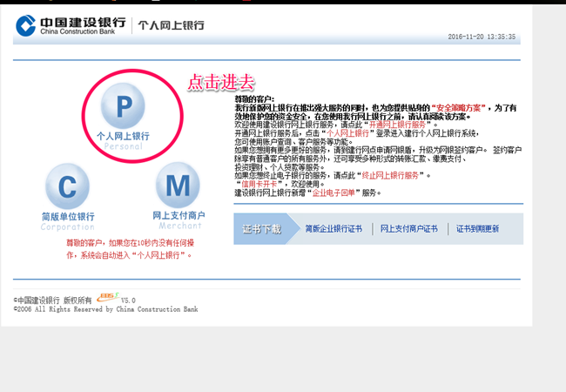566x392 pixels.
Task: Click the copyright line ©2006 All Rights Reserved
Action: (x=105, y=309)
